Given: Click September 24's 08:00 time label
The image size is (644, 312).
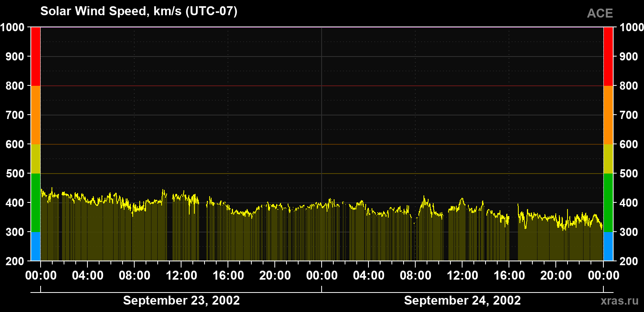Looking at the screenshot, I should coord(416,276).
